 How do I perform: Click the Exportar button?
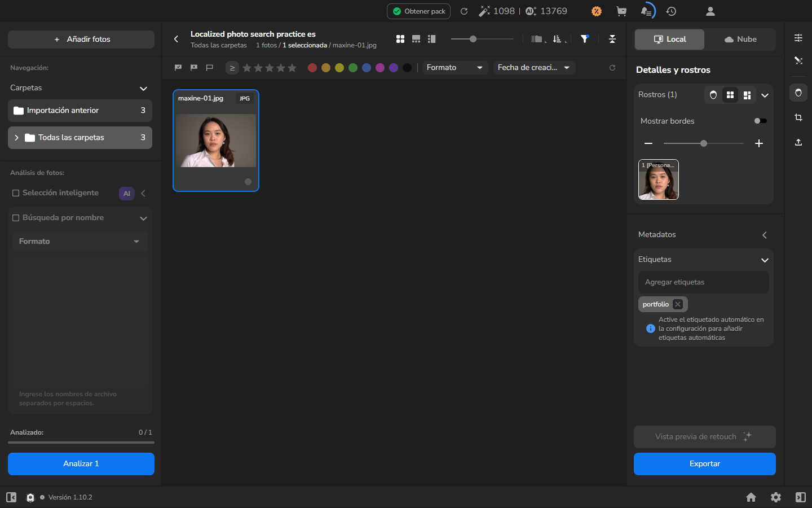coord(705,464)
